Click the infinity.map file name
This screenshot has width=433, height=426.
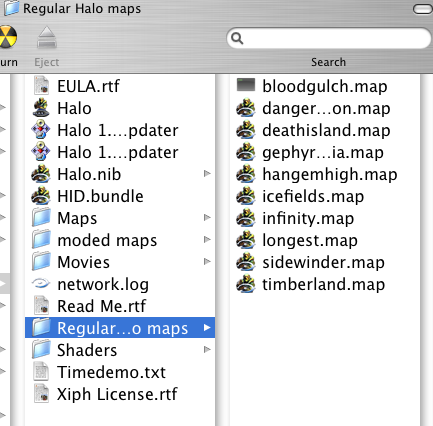[x=308, y=219]
